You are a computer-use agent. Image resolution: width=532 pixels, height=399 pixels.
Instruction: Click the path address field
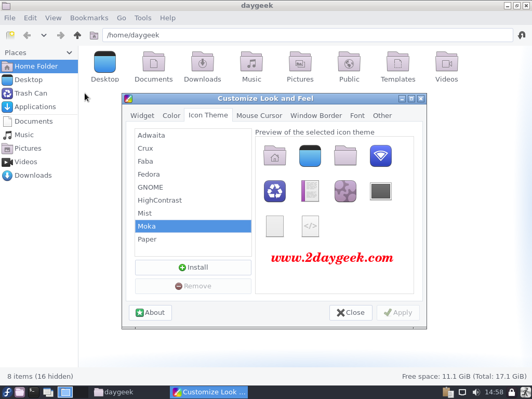click(308, 35)
